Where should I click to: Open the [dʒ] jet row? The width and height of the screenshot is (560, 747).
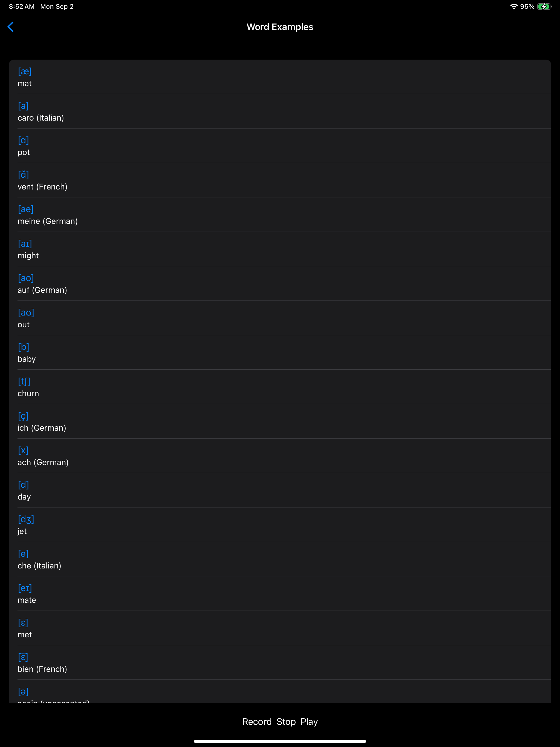point(280,525)
